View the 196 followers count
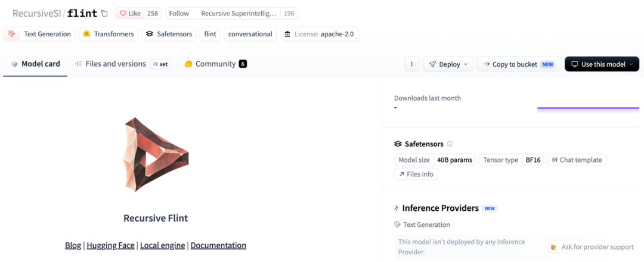This screenshot has width=644, height=262. point(289,14)
